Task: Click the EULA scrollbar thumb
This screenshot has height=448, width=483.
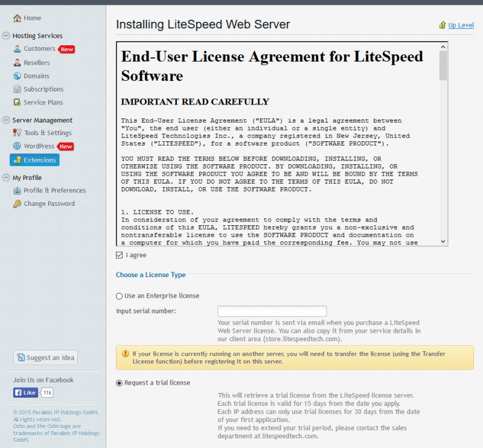Action: pos(443,66)
